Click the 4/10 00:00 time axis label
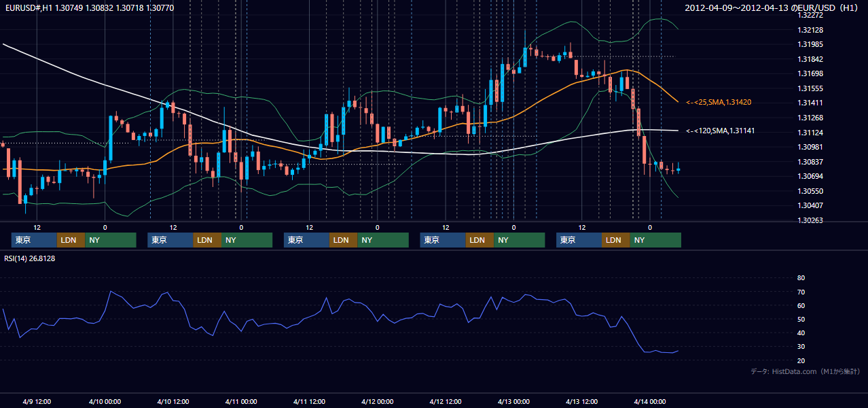The height and width of the screenshot is (408, 868). pyautogui.click(x=105, y=401)
